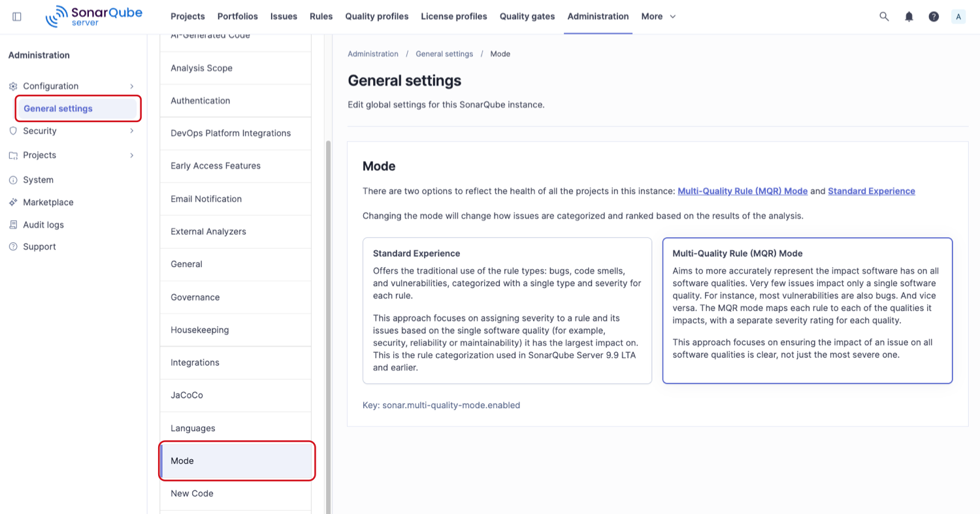Screen dimensions: 980x514
Task: Select the Analysis Scope settings category
Action: [x=235, y=68]
